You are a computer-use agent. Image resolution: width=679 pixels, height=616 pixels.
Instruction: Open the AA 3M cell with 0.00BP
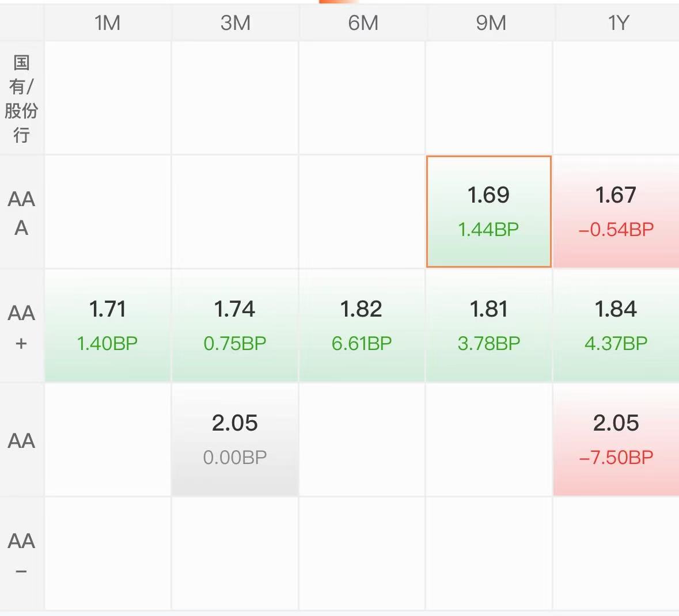235,440
